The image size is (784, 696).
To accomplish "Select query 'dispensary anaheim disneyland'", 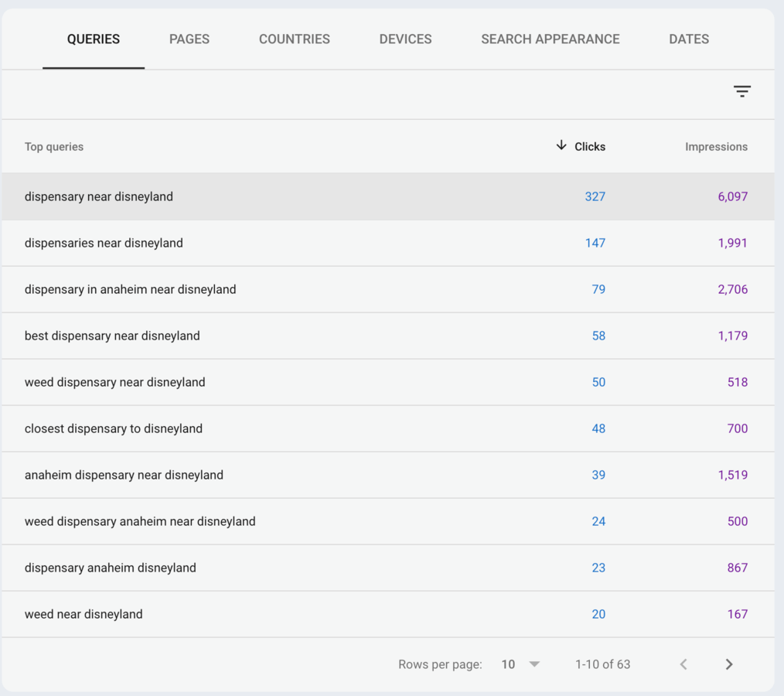I will coord(110,568).
